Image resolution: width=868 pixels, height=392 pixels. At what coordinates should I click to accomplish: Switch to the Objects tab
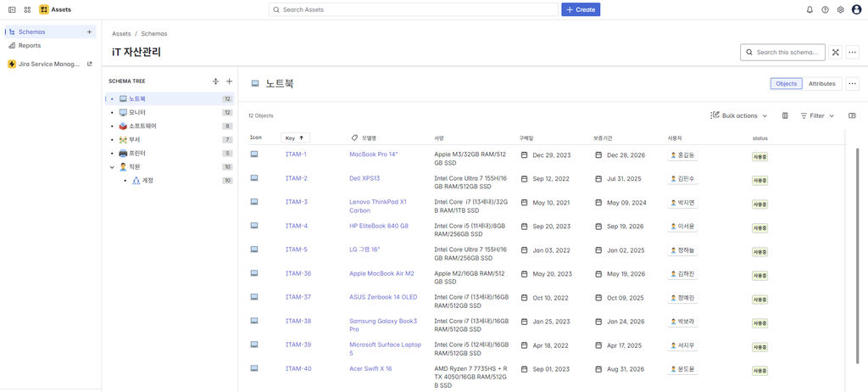pos(786,84)
